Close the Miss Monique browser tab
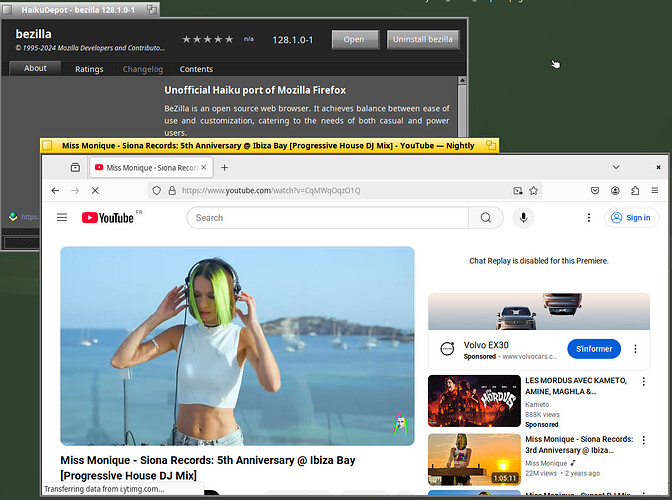The height and width of the screenshot is (500, 672). point(204,168)
